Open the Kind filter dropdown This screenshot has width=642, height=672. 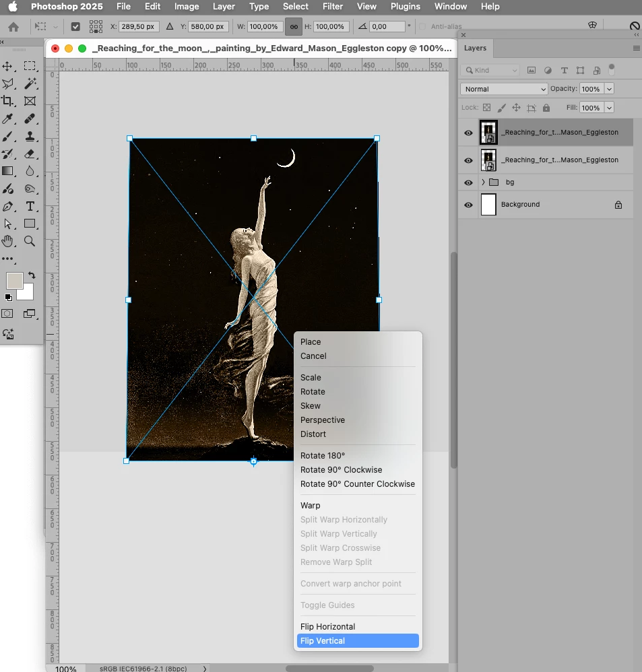(x=490, y=70)
